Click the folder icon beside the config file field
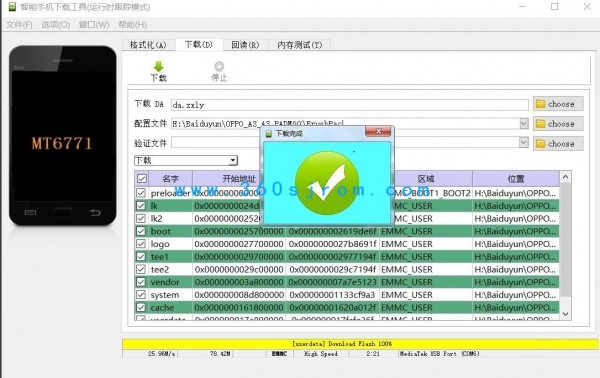 pyautogui.click(x=540, y=124)
